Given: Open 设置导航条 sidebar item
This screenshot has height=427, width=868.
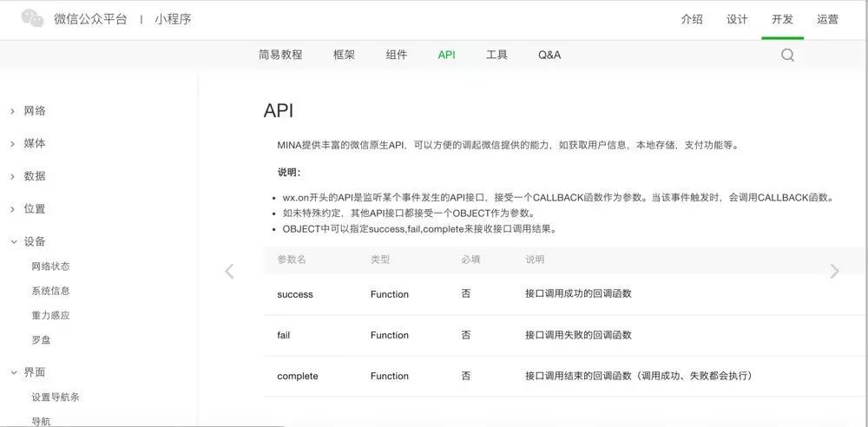Looking at the screenshot, I should click(56, 397).
